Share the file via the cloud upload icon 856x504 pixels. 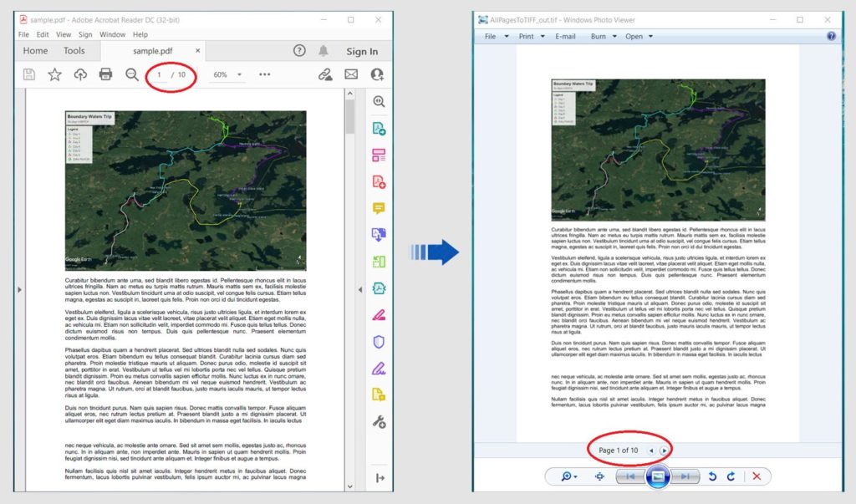(x=80, y=74)
